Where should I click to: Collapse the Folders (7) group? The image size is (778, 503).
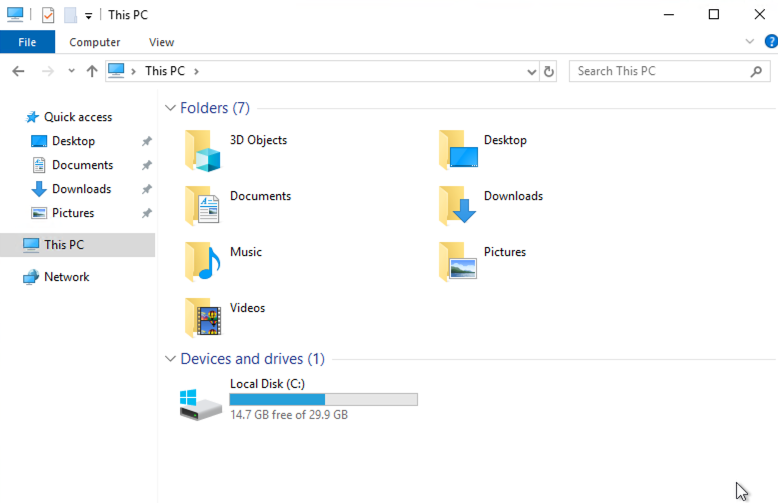click(x=170, y=108)
